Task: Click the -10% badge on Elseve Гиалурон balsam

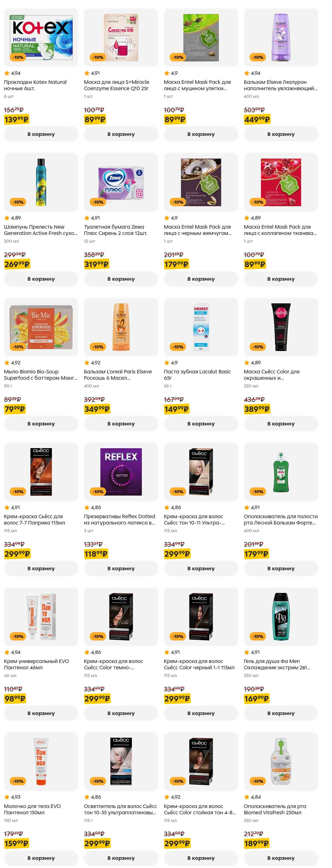Action: 258,57
